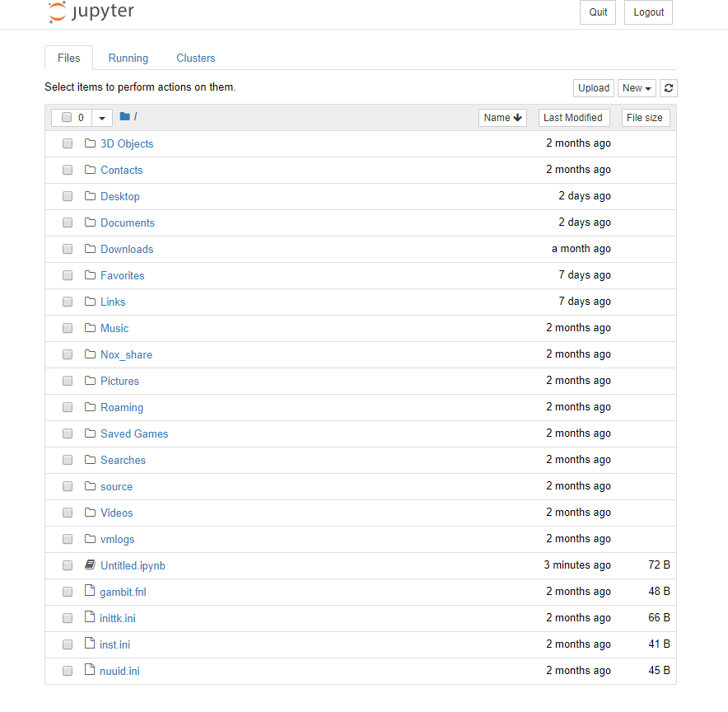Click the notebook icon beside Untitled.ipynb
Viewport: 728px width, 712px height.
[91, 565]
